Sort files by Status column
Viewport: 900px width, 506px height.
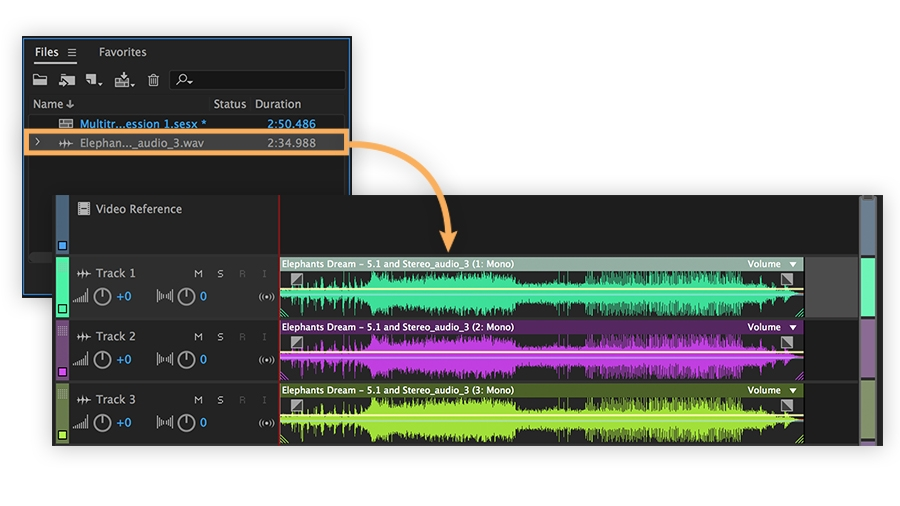(230, 104)
